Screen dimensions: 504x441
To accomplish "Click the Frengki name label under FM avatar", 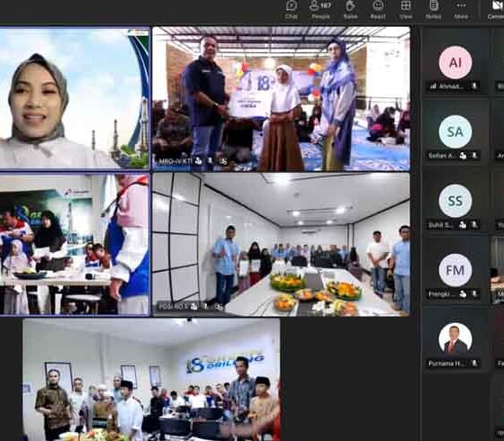I will [442, 293].
